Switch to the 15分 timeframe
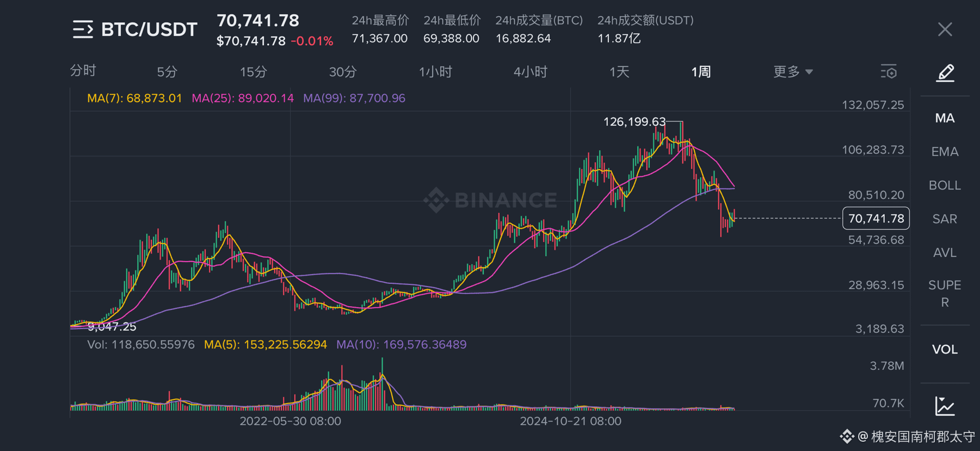Screen dimensions: 980x451 254,72
